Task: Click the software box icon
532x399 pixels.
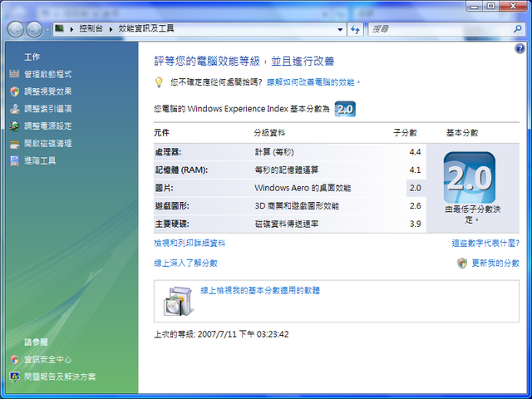Action: point(178,301)
